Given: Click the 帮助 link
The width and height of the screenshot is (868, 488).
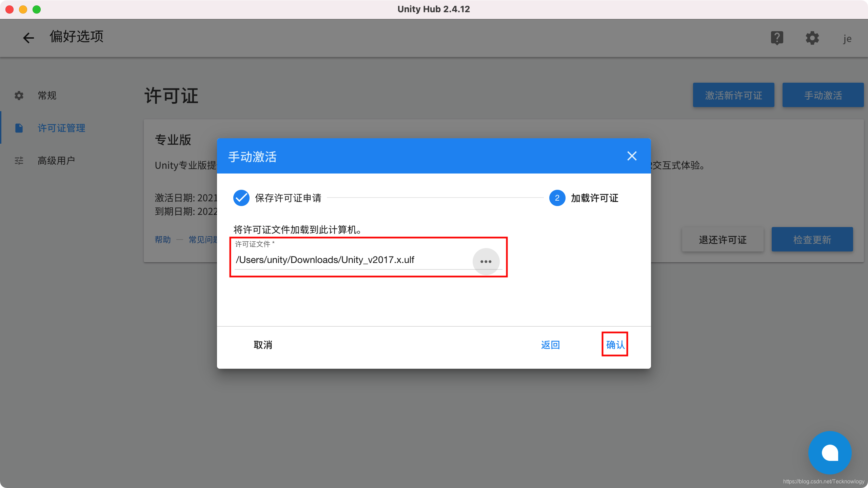Looking at the screenshot, I should [163, 240].
